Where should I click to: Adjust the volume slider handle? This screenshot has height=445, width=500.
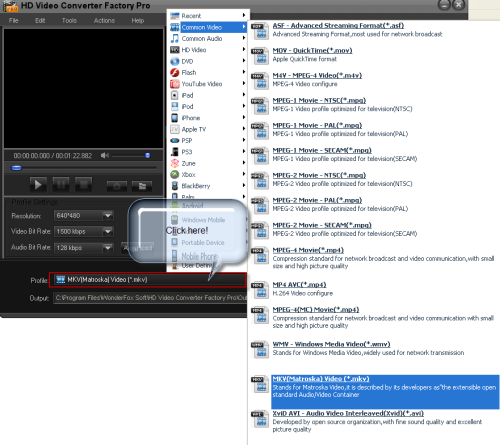coord(147,155)
